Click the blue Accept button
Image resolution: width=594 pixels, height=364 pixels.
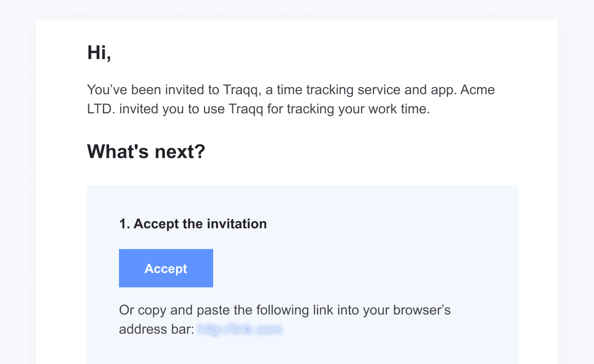tap(166, 268)
